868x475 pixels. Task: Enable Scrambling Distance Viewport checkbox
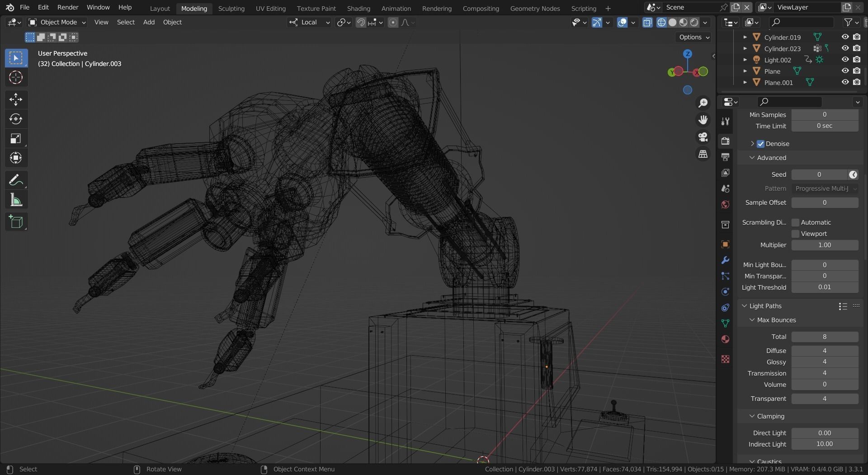[x=795, y=234]
